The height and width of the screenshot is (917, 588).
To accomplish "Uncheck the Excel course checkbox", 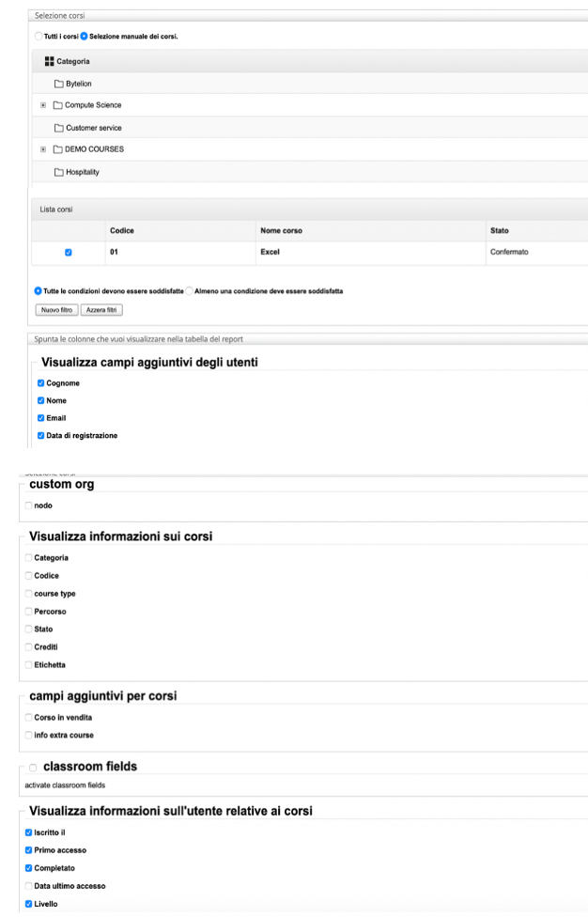I will [x=68, y=252].
